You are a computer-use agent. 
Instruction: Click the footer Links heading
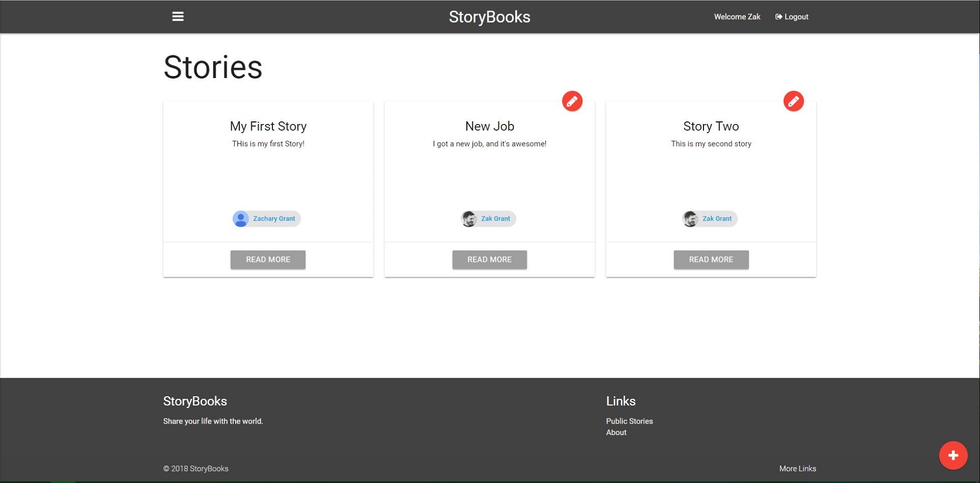point(621,401)
